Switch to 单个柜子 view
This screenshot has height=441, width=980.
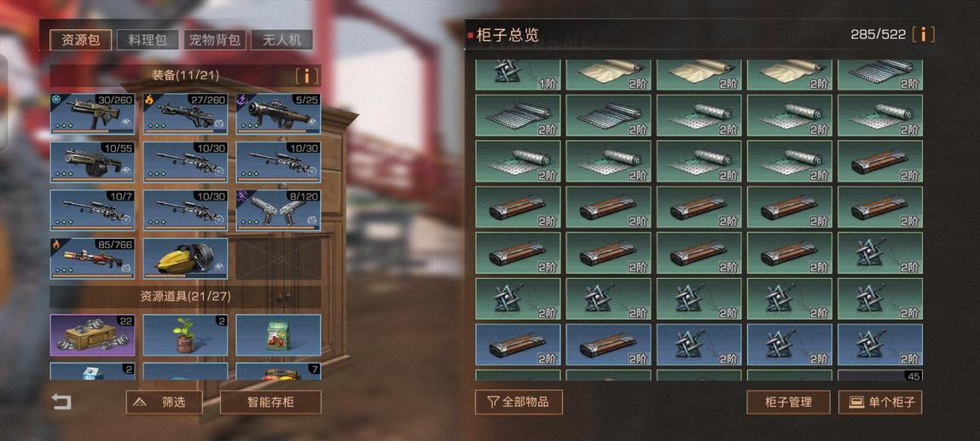pos(880,403)
